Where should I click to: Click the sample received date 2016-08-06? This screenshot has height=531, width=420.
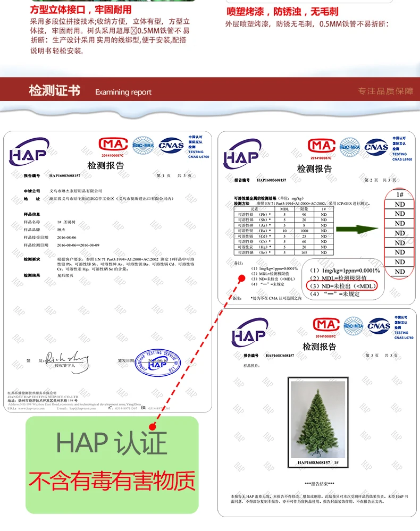(67, 238)
